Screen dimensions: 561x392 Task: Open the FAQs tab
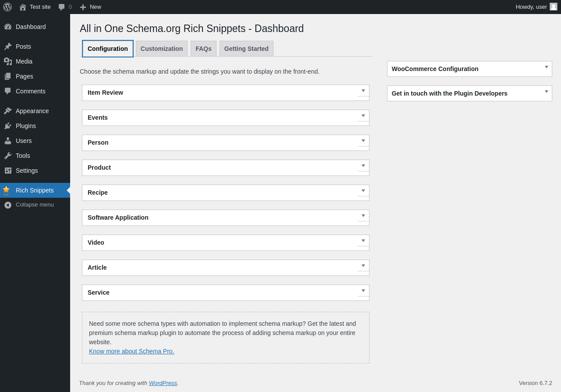[x=203, y=49]
